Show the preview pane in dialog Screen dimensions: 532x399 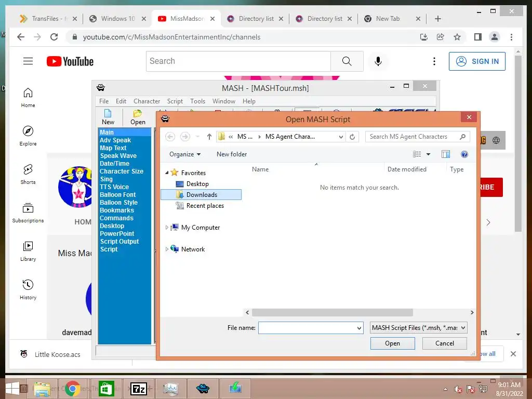click(x=445, y=154)
